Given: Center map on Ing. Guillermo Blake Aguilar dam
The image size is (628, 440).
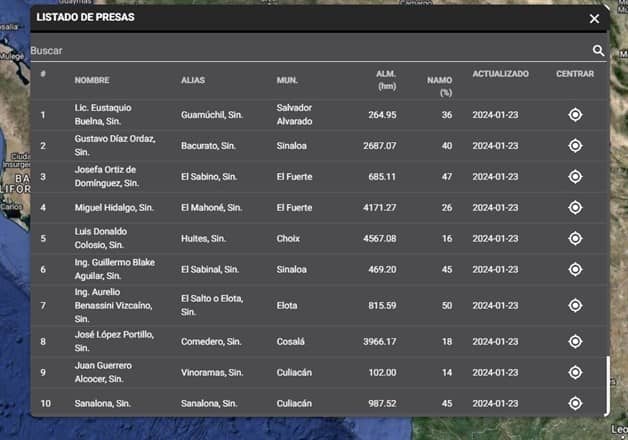Looking at the screenshot, I should (x=575, y=269).
